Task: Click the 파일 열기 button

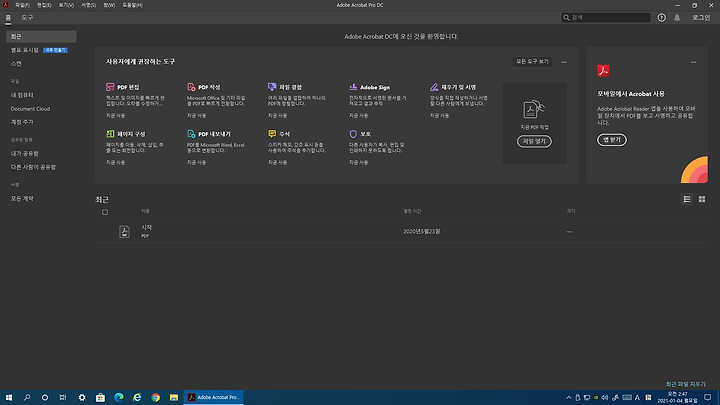Action: pyautogui.click(x=534, y=141)
